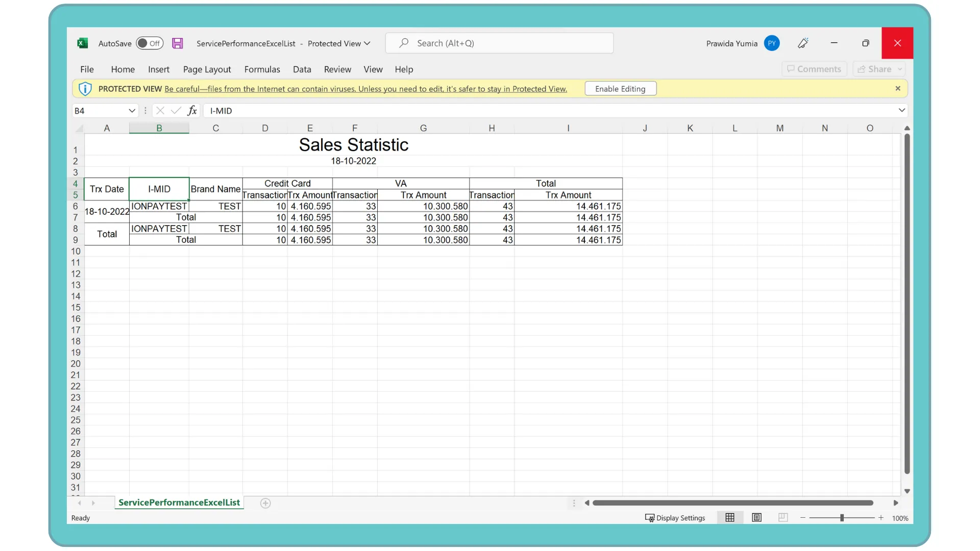Open the Data tab
980x551 pixels.
click(x=302, y=69)
